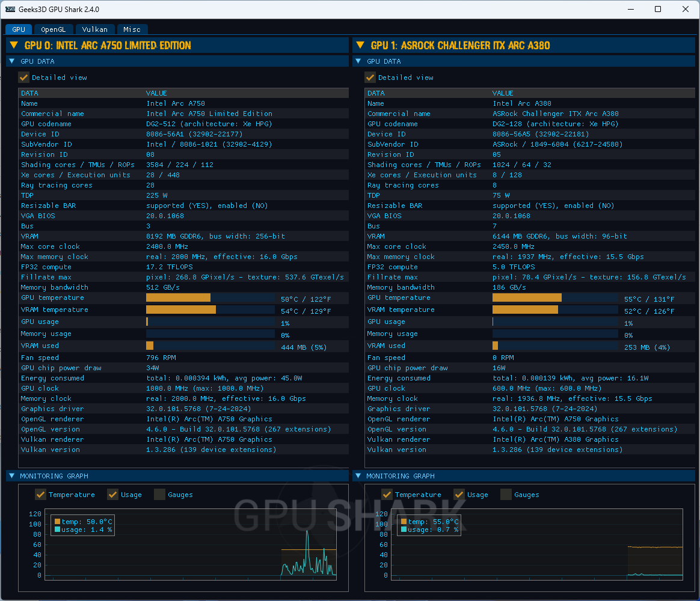The width and height of the screenshot is (700, 601).
Task: Click '5.0 TFLOPS' FP32 compute value
Action: pos(514,267)
